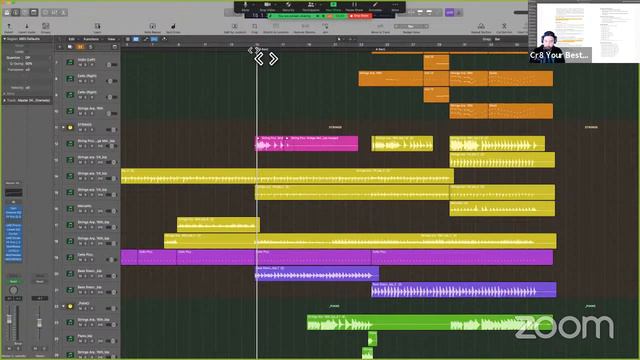640x360 pixels.
Task: Toggle the global mute M button
Action: pyautogui.click(x=80, y=47)
